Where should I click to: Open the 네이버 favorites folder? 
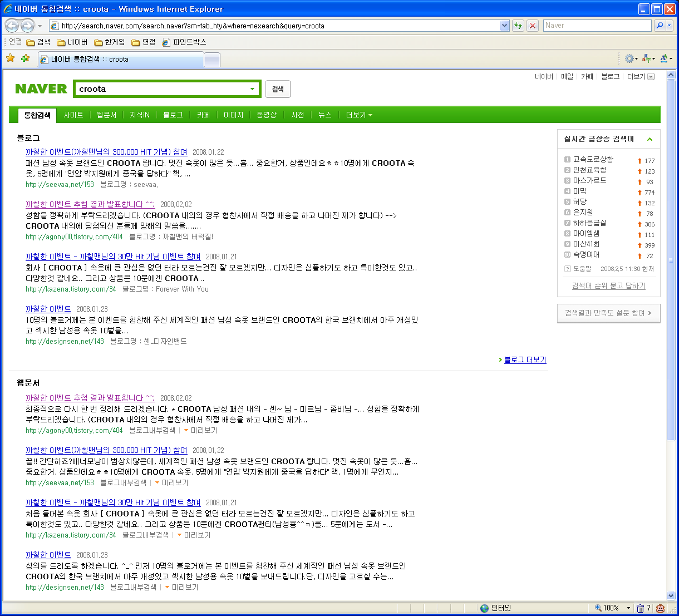pos(72,42)
